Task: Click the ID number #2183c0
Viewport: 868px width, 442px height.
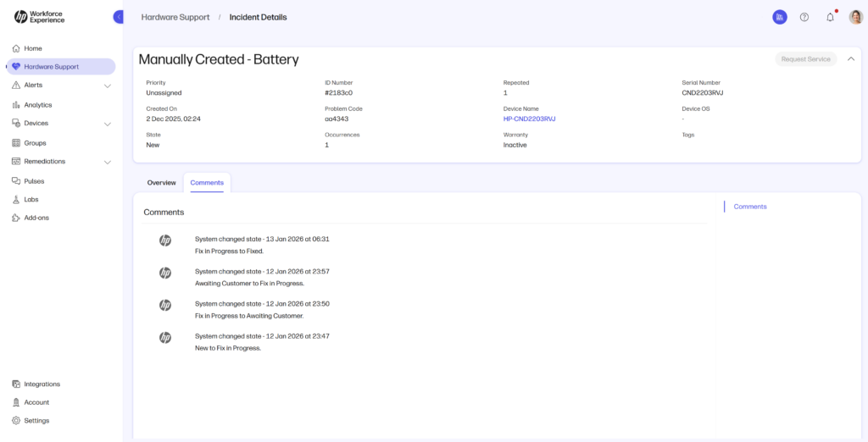Action: (339, 93)
